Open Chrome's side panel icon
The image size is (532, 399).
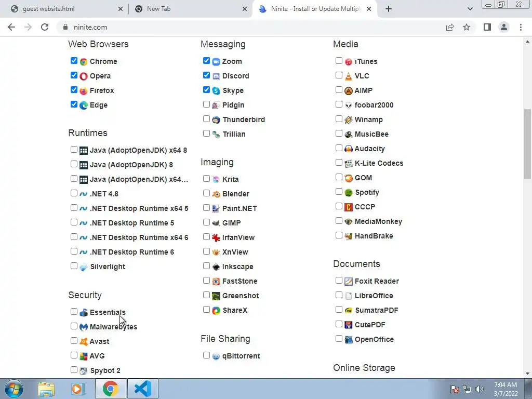pos(487,27)
